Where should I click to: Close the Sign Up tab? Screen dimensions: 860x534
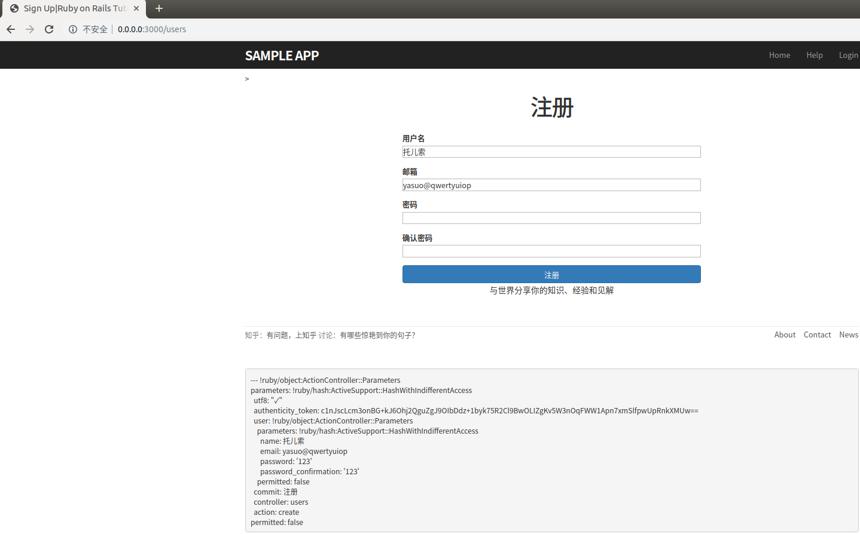click(x=136, y=8)
